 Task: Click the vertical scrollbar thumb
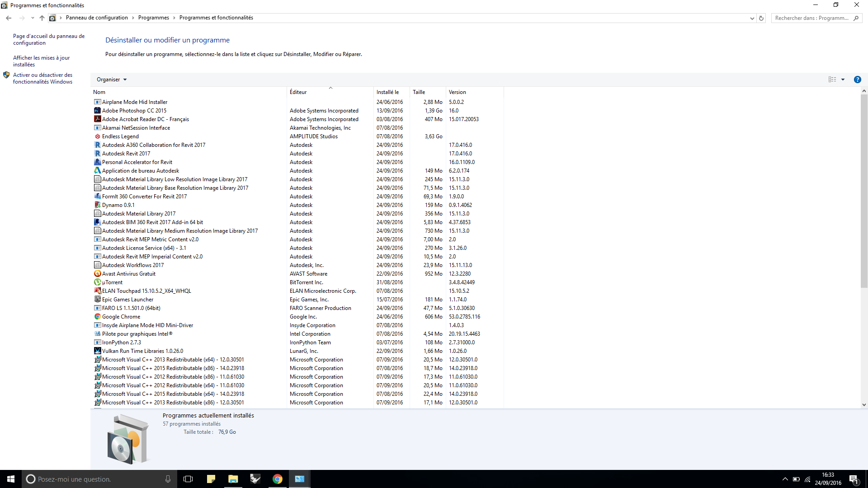[864, 191]
